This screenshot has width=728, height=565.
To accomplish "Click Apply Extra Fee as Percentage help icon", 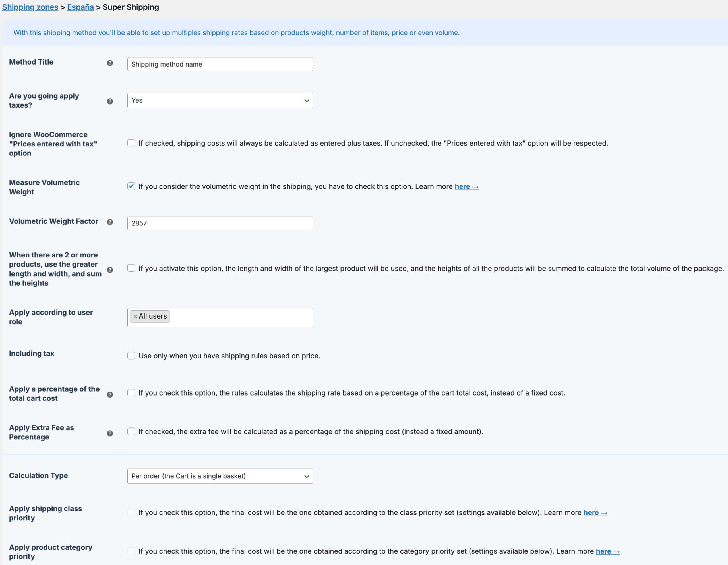I will click(110, 433).
